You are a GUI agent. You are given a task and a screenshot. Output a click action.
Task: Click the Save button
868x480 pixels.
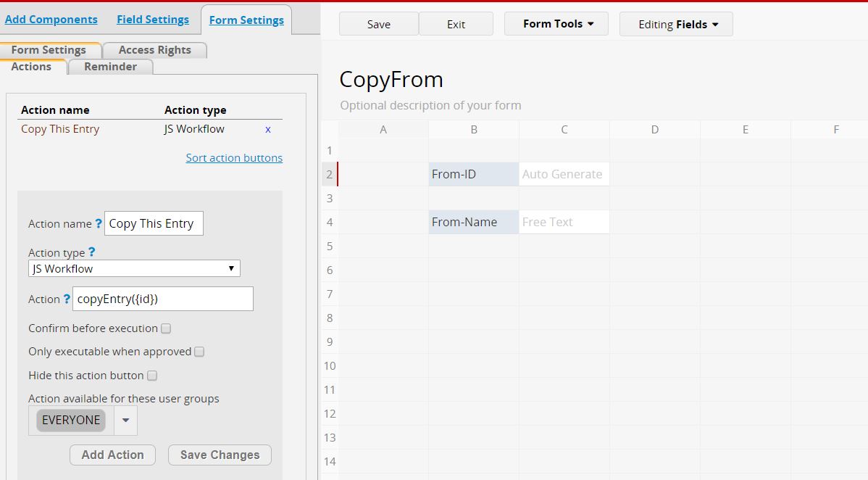click(378, 24)
